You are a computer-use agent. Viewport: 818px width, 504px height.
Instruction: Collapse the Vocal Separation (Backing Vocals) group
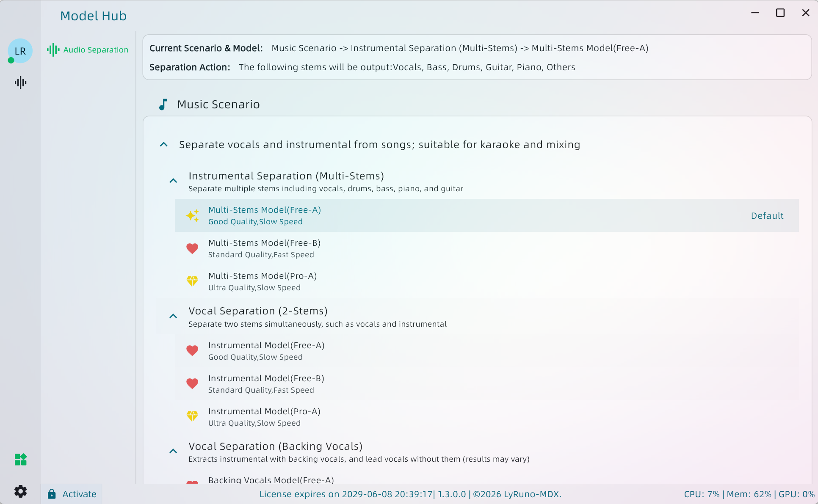[x=173, y=452]
